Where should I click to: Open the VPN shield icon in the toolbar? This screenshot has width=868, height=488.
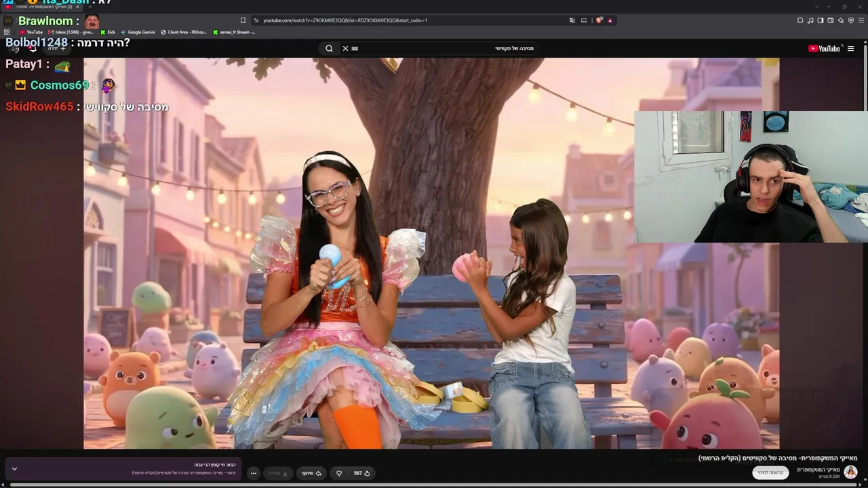point(851,20)
